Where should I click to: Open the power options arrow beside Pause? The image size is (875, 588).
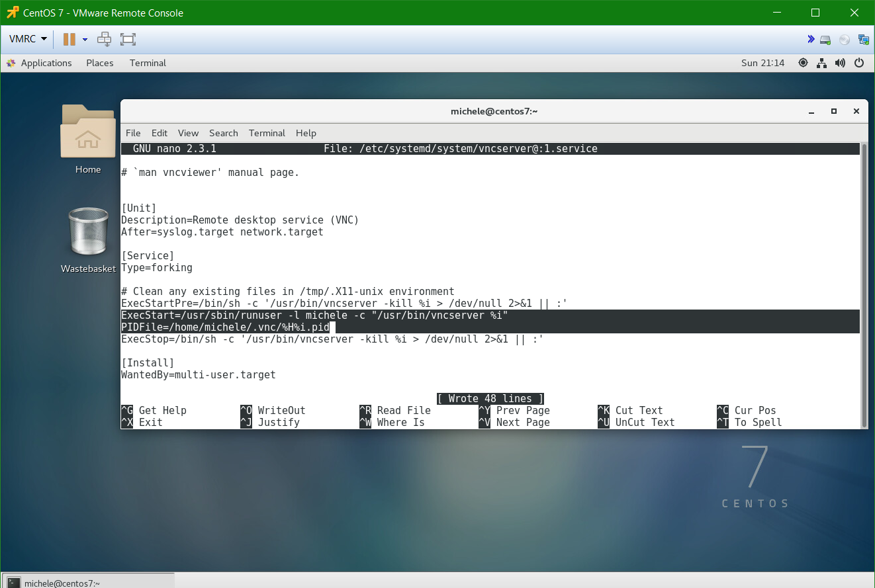(85, 40)
